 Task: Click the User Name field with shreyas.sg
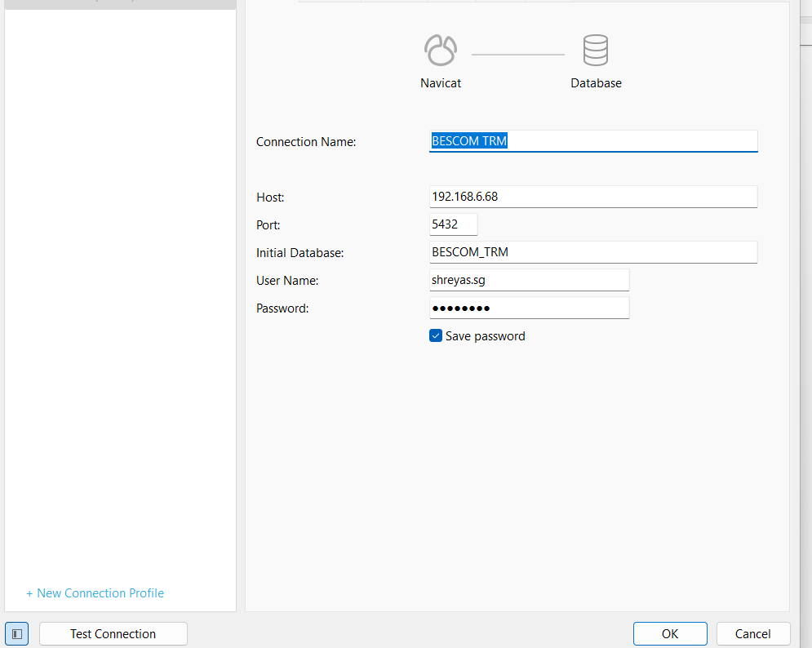(529, 280)
